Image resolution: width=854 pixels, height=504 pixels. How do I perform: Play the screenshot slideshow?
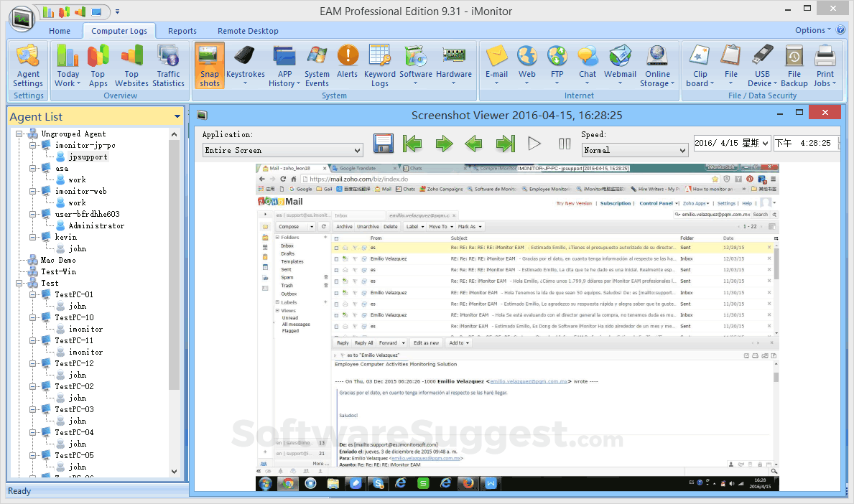[534, 144]
